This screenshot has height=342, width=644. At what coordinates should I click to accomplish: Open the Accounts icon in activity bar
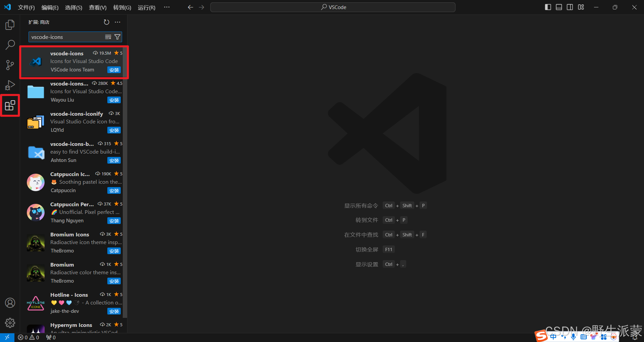[x=10, y=303]
